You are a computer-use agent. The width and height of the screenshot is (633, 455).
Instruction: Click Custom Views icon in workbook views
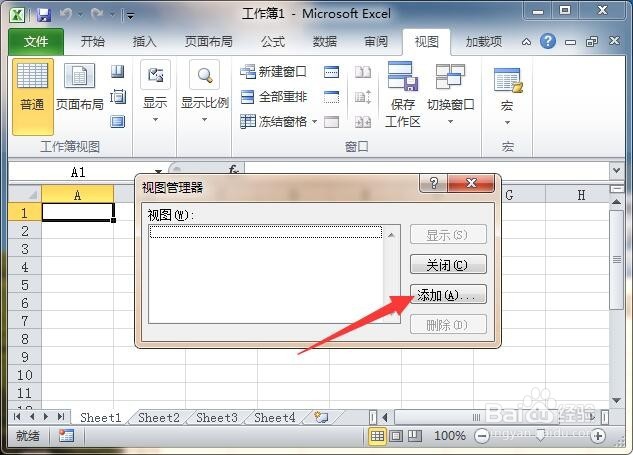(117, 97)
